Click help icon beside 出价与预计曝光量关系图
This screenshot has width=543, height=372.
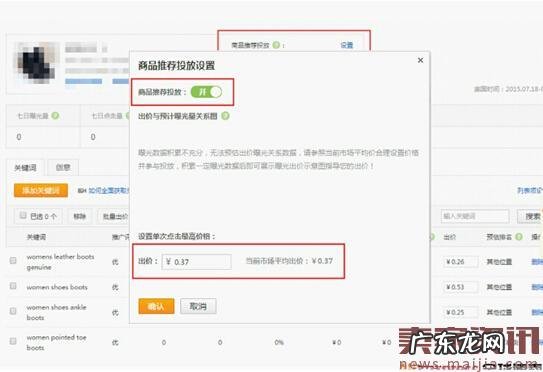click(x=225, y=116)
